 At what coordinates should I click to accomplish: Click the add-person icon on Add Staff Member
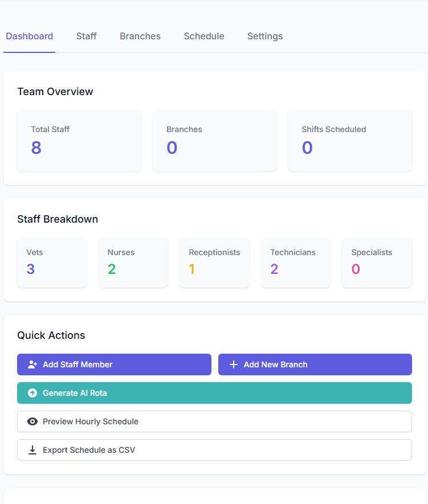coord(32,364)
